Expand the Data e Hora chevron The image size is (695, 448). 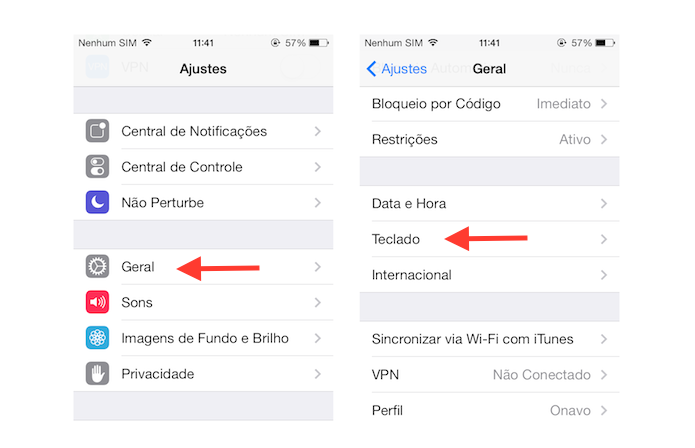click(x=604, y=203)
